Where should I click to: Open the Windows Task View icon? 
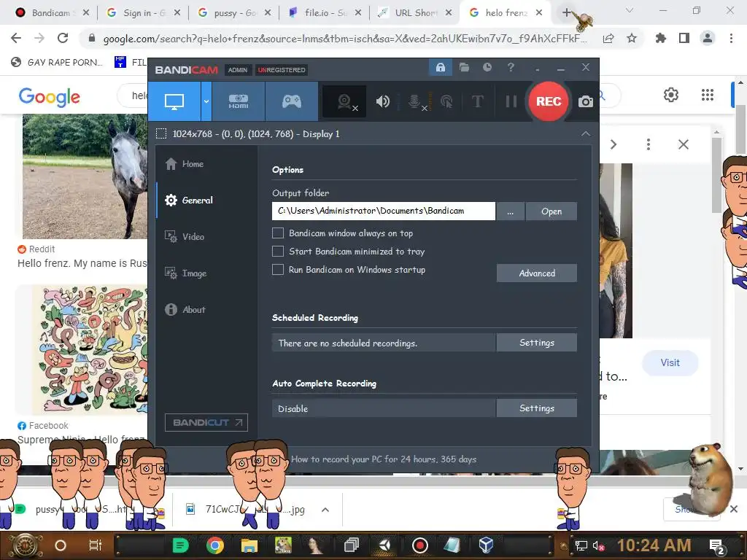(96, 545)
